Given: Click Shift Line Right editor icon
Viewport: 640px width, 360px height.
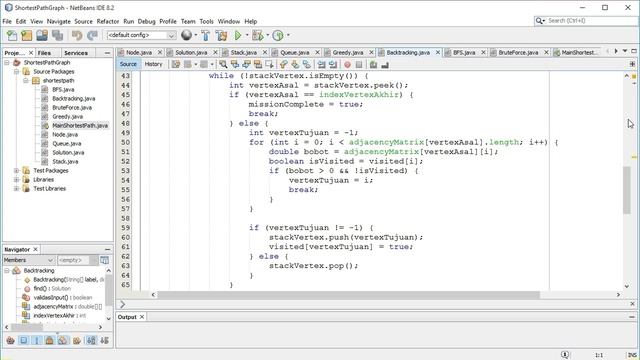Looking at the screenshot, I should [x=333, y=64].
